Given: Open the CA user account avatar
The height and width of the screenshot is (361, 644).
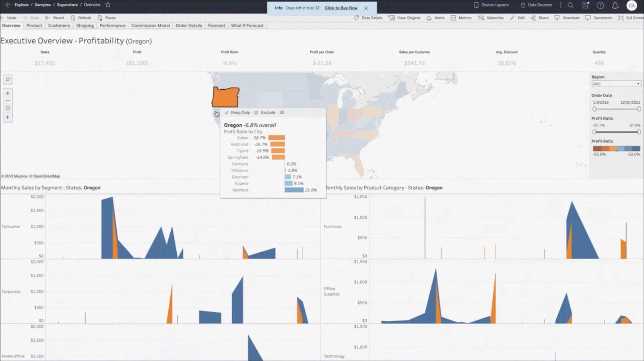Looking at the screenshot, I should click(632, 5).
